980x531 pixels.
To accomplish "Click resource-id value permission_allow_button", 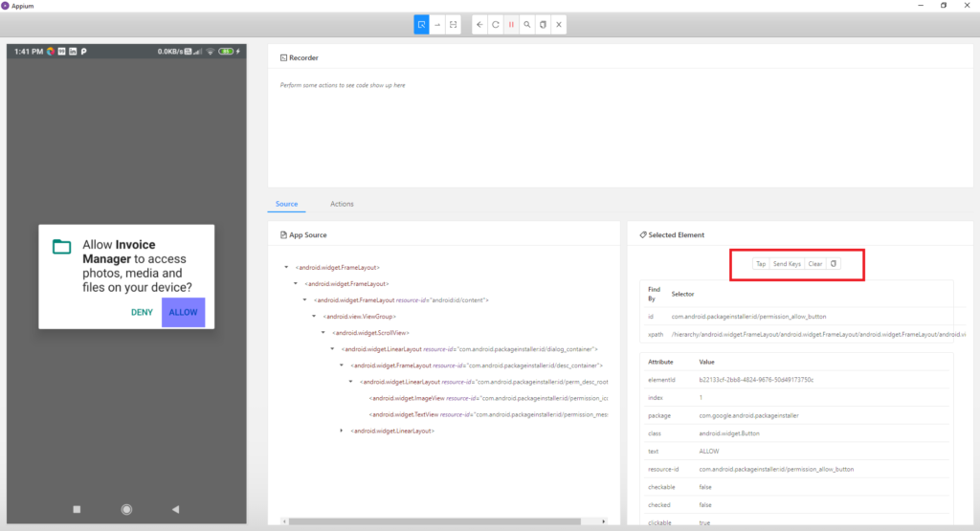I will pyautogui.click(x=776, y=469).
